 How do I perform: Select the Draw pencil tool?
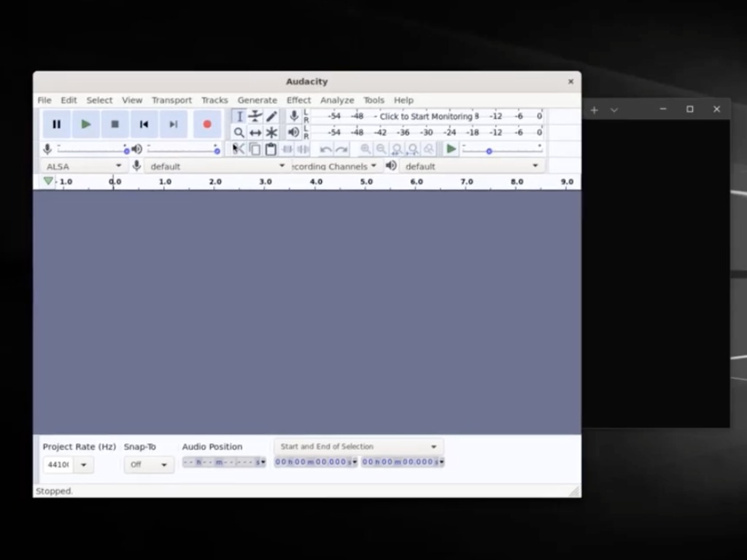point(271,117)
